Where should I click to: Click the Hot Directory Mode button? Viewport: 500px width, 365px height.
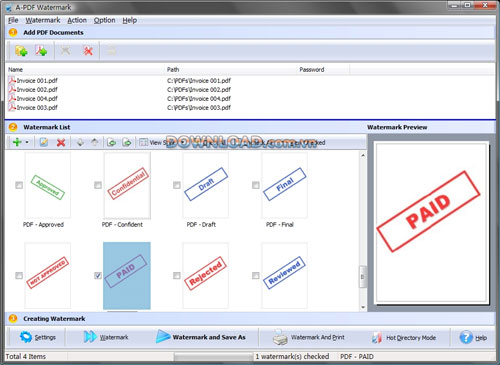pos(404,338)
